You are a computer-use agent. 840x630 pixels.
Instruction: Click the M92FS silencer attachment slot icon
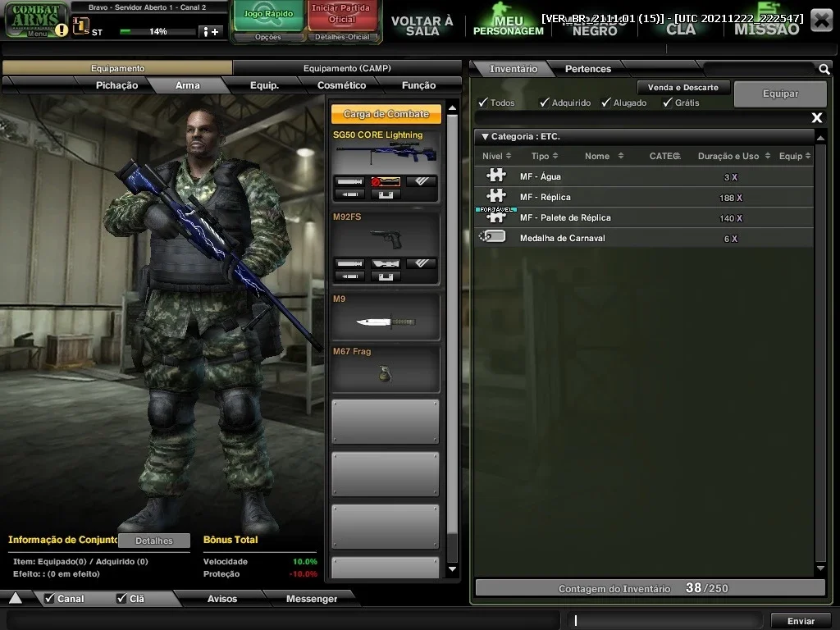tap(349, 263)
